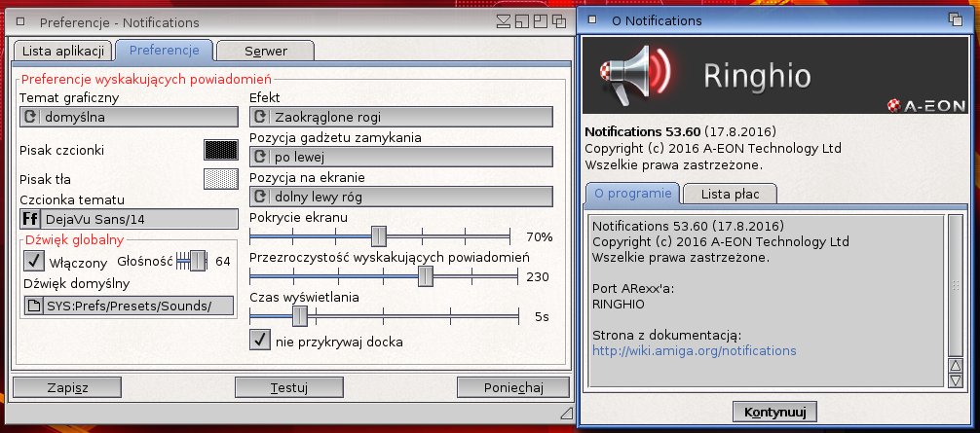Open the po lewej close gadget position chooser
Screen dimensions: 980x433
pos(401,157)
